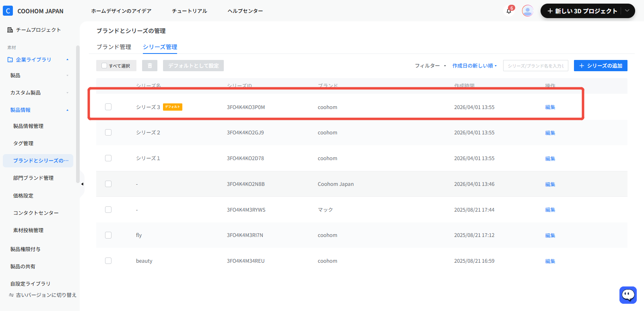The height and width of the screenshot is (311, 644).
Task: Check the すべて選択 checkbox
Action: tap(104, 66)
